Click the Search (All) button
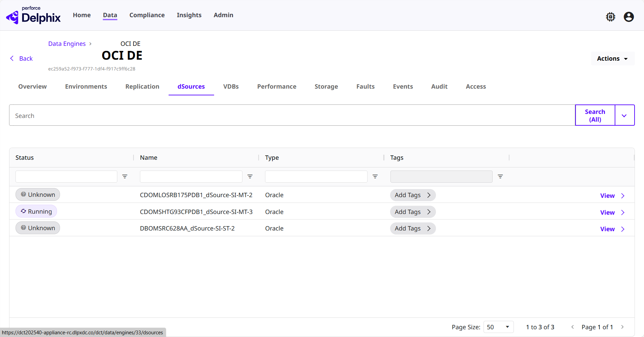 pos(595,115)
